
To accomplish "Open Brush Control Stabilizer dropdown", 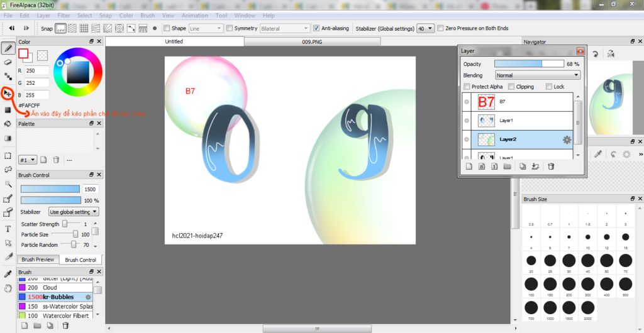I will tap(74, 212).
